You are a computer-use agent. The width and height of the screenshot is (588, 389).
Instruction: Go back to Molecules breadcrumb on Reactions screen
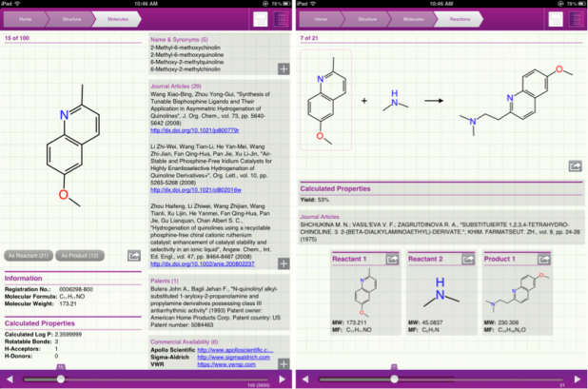point(413,19)
